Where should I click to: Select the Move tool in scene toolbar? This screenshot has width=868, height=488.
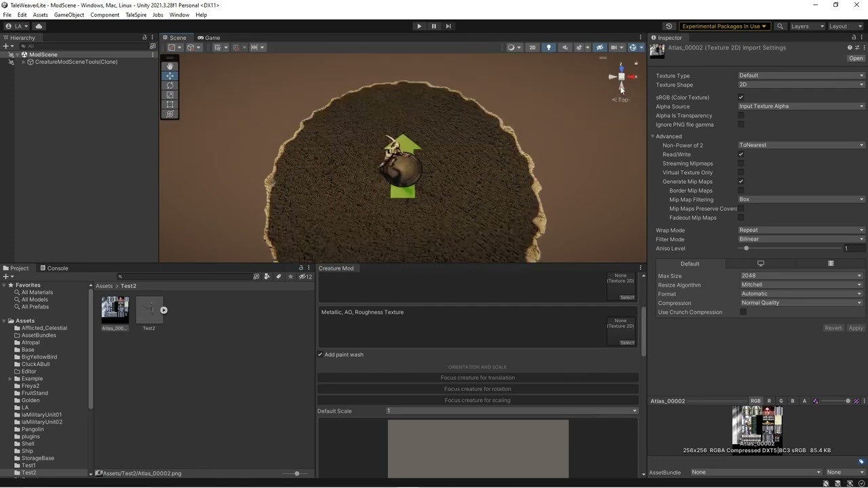pos(170,76)
